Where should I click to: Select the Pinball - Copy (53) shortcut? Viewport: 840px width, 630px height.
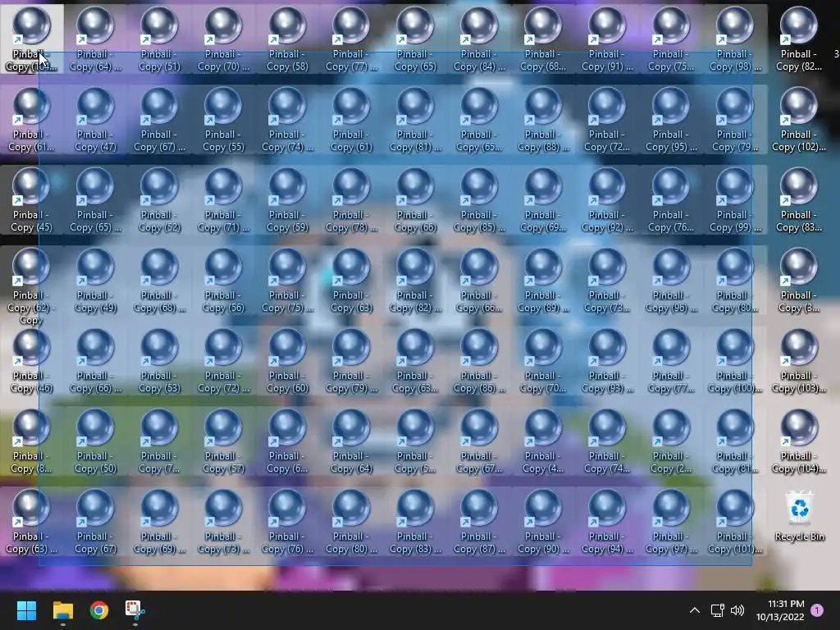(x=159, y=361)
